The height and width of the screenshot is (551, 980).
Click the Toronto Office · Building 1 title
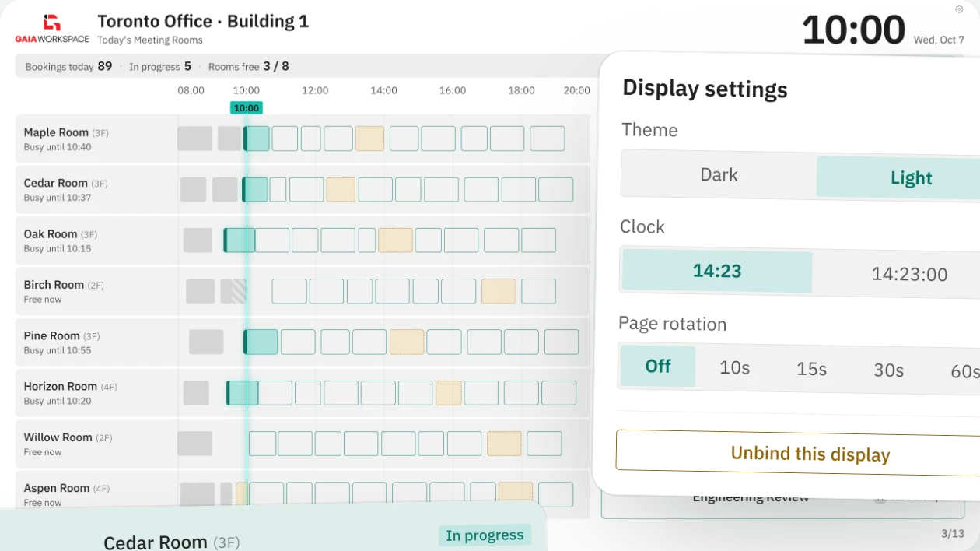point(203,21)
